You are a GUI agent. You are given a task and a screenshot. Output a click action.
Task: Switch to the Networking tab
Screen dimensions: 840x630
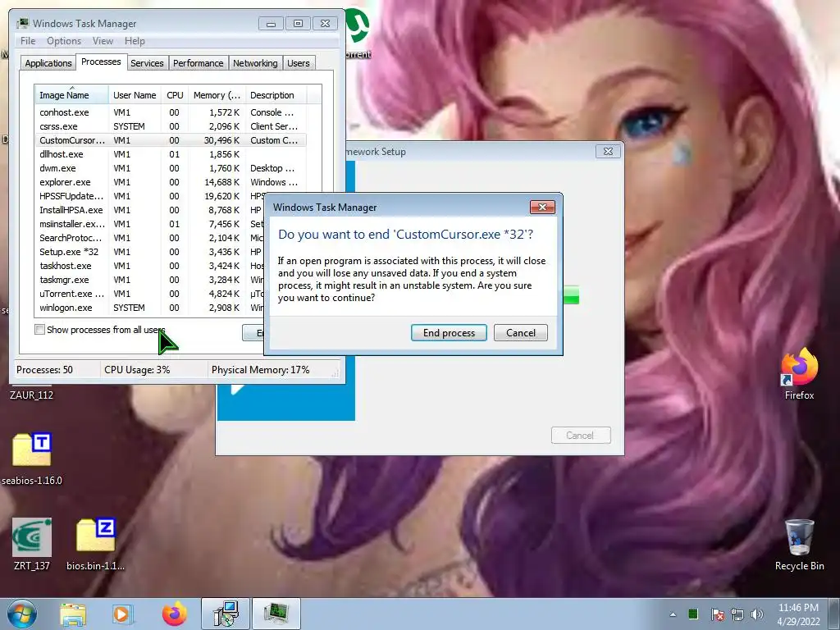coord(255,63)
